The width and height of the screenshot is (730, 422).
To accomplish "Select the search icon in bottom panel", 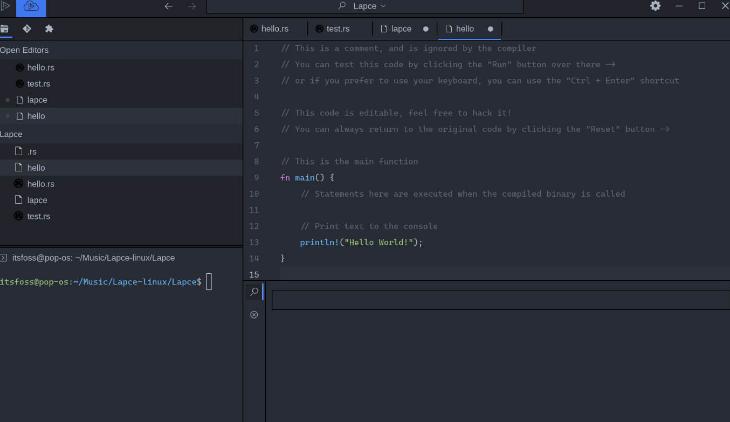I will 254,292.
